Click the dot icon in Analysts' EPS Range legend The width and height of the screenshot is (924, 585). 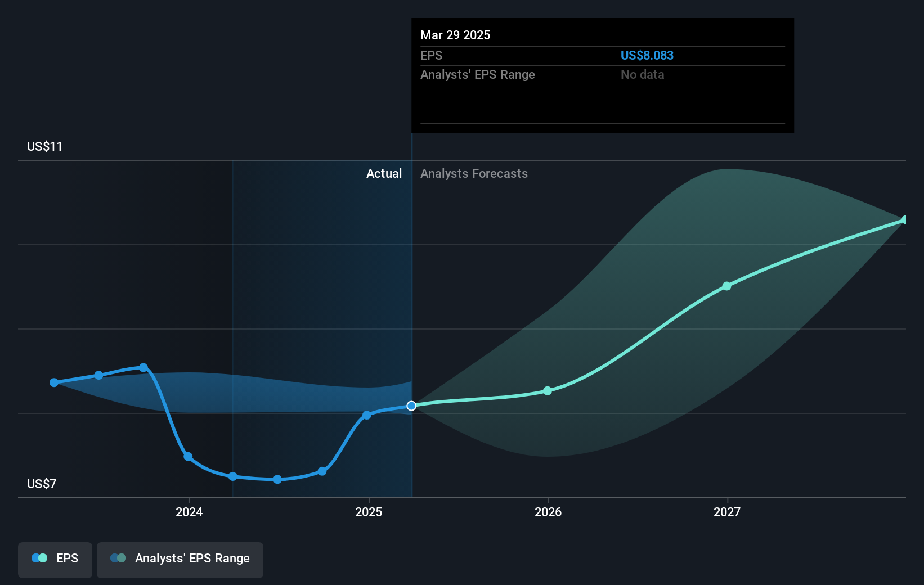(118, 558)
